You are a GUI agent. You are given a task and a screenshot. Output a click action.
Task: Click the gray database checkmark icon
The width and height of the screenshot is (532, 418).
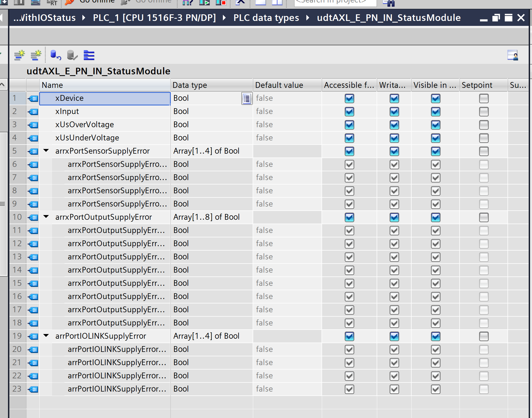click(72, 55)
